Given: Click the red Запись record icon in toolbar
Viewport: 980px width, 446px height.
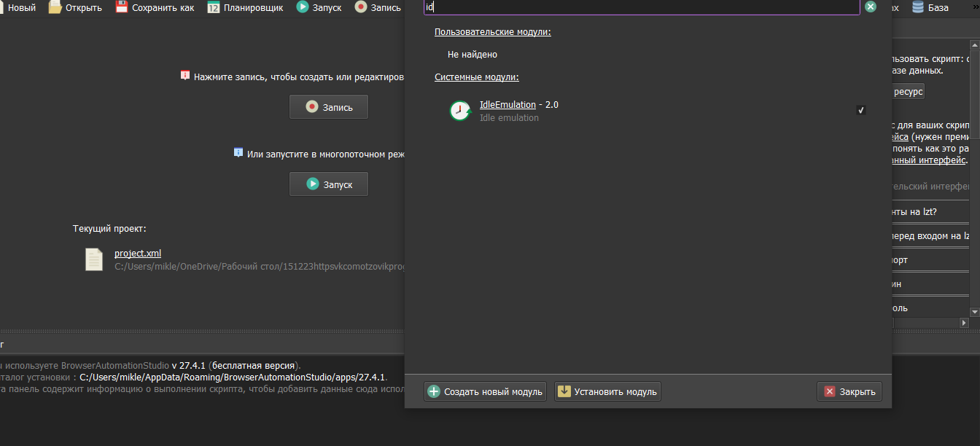Looking at the screenshot, I should 361,7.
